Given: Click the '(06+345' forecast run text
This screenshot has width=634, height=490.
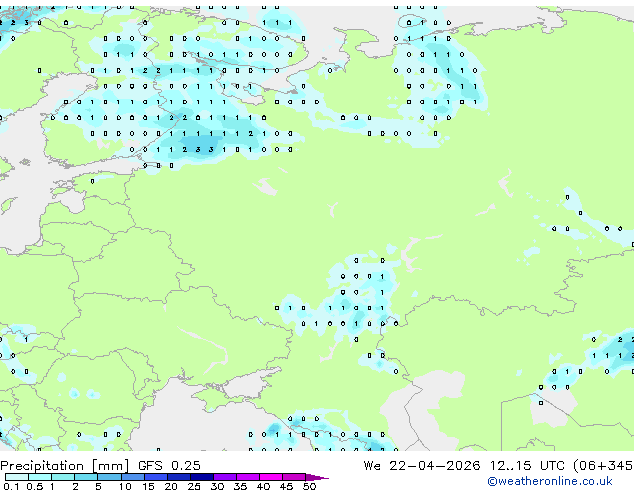Looking at the screenshot, I should point(603,466).
